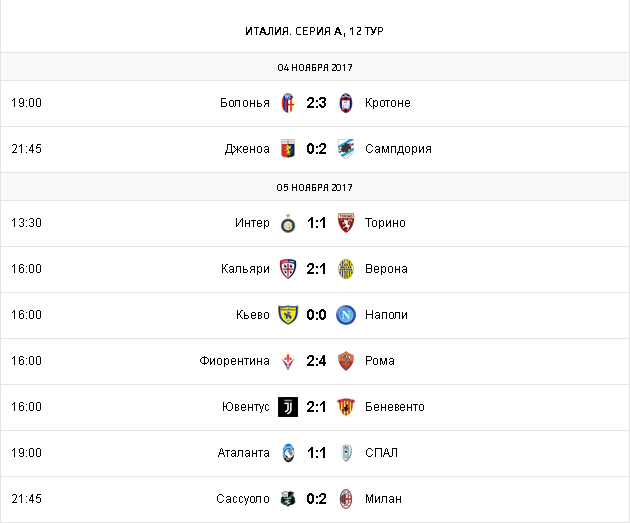The height and width of the screenshot is (523, 630).
Task: Click the Milan club crest icon
Action: pos(346,499)
